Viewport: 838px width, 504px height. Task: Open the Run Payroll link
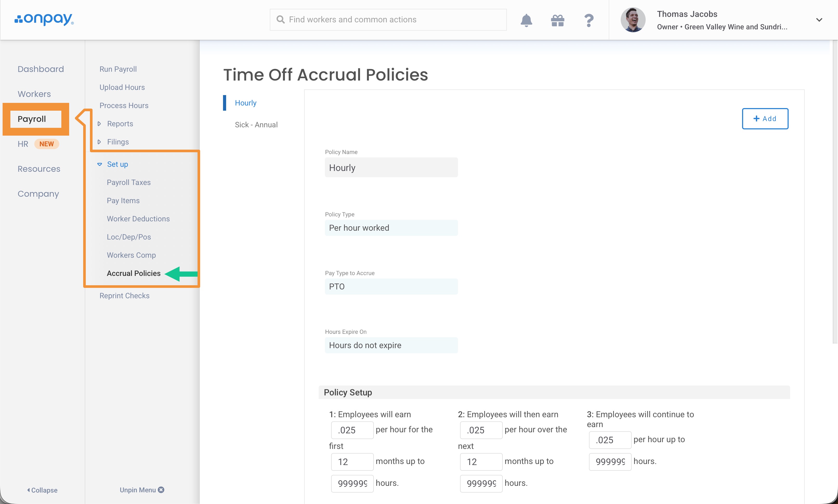pos(118,69)
